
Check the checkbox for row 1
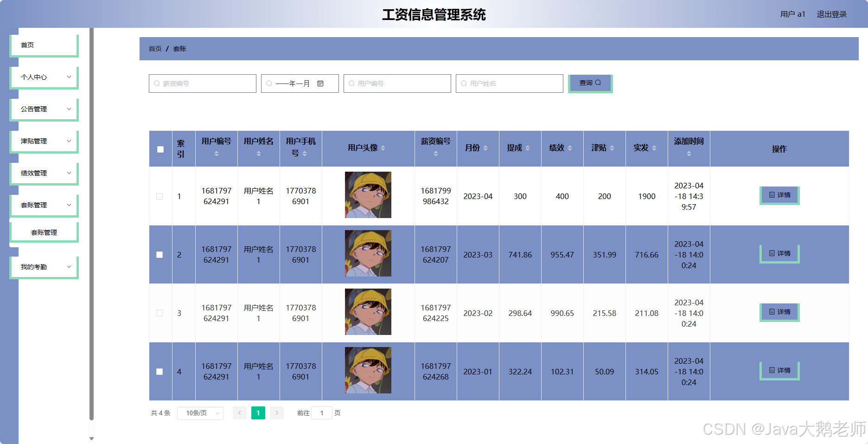pyautogui.click(x=160, y=196)
